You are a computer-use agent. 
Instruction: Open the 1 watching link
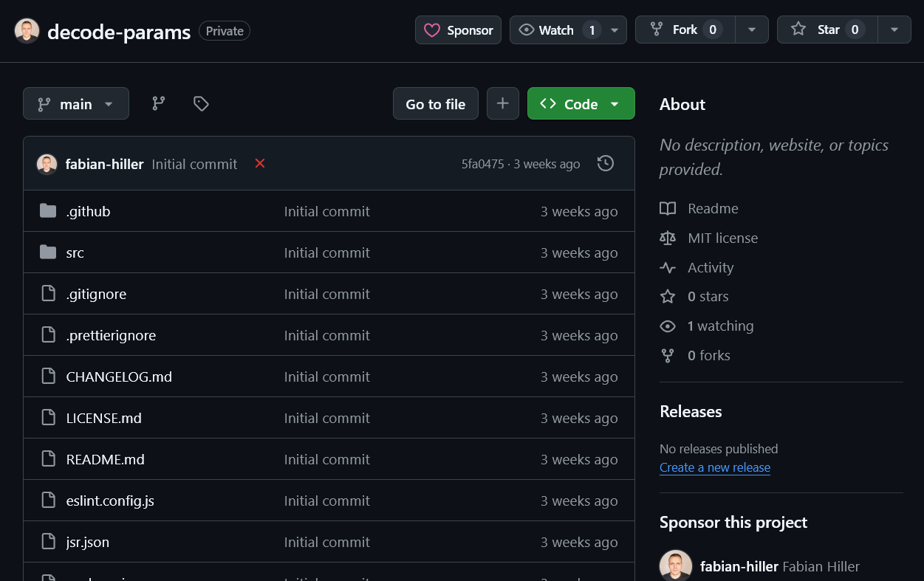click(x=720, y=326)
